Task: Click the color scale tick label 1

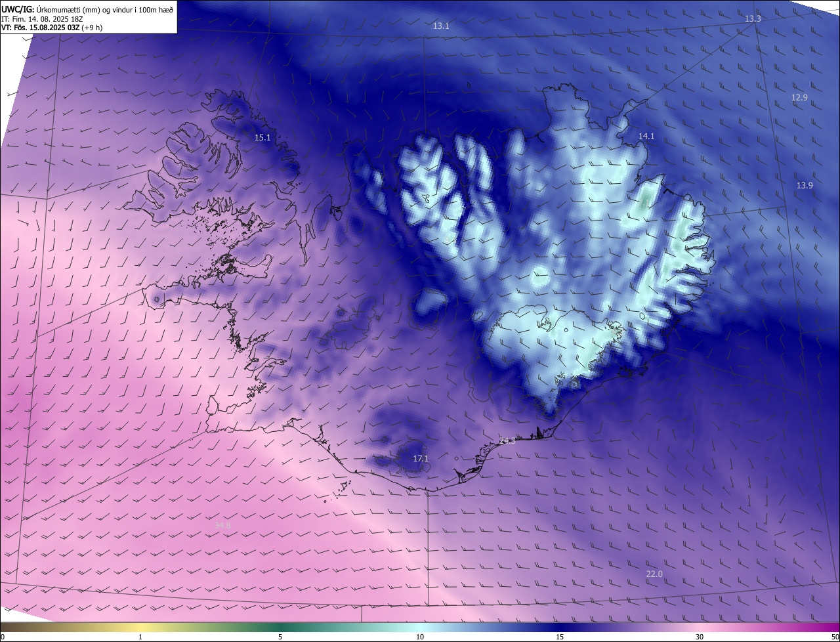Action: pyautogui.click(x=140, y=637)
